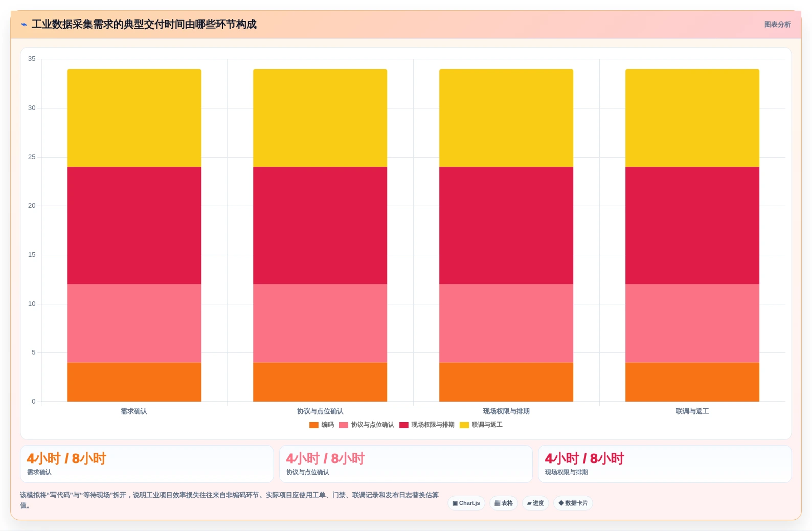Click red segment of 协议与点位确认 bar
This screenshot has height=531, width=812.
pos(320,226)
